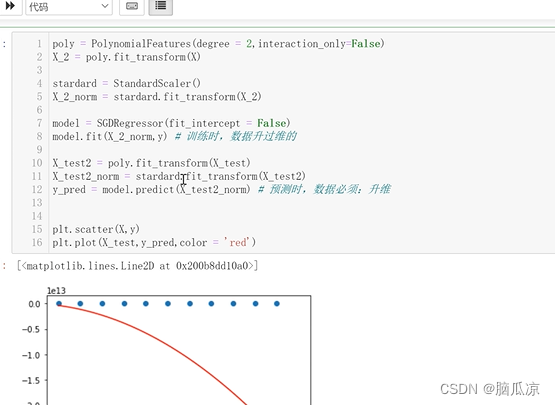Image resolution: width=555 pixels, height=405 pixels.
Task: Click line 16 plt.plot with color red
Action: pos(154,243)
